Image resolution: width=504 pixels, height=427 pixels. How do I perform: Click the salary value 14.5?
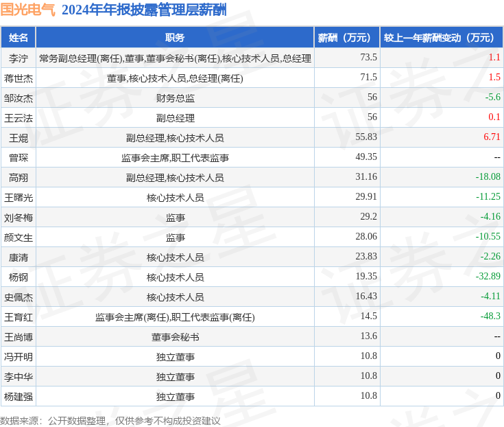368,316
